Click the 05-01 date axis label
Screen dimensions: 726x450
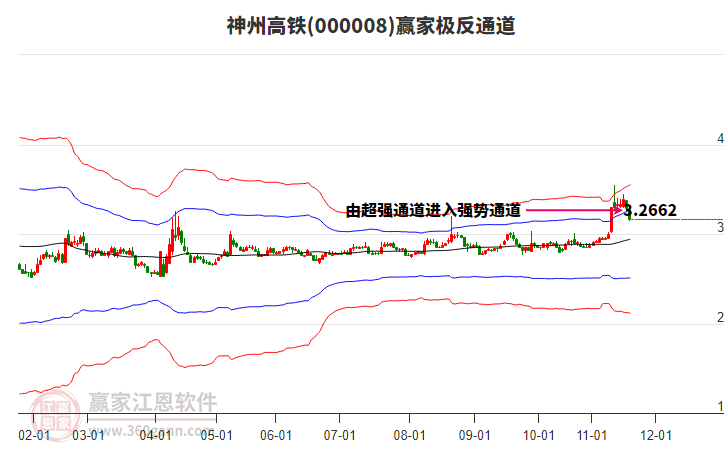tap(216, 436)
